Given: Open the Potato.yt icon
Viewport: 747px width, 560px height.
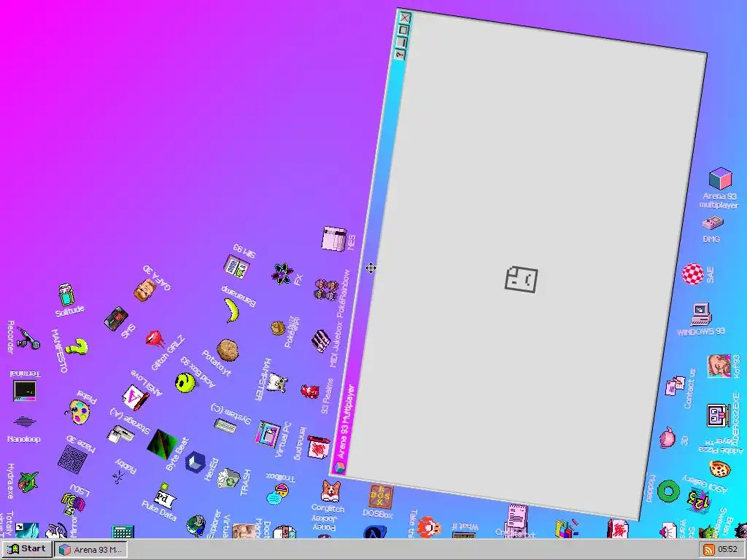Looking at the screenshot, I should pyautogui.click(x=228, y=350).
